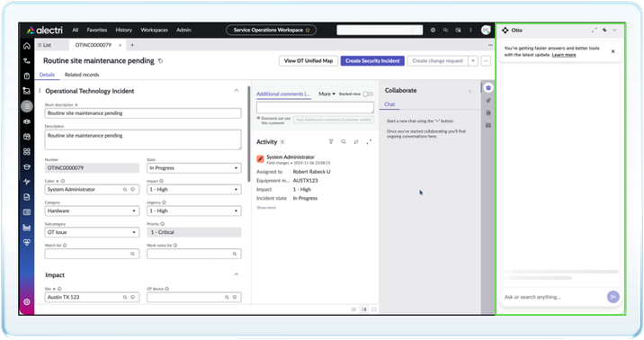Open the heart health sidebar icon
Image resolution: width=644 pixels, height=340 pixels.
[27, 242]
